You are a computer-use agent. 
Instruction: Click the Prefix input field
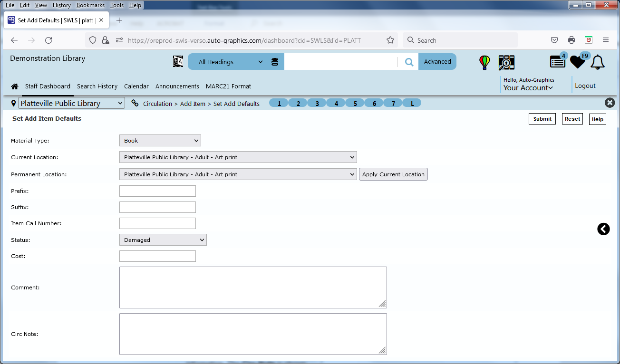(x=157, y=191)
